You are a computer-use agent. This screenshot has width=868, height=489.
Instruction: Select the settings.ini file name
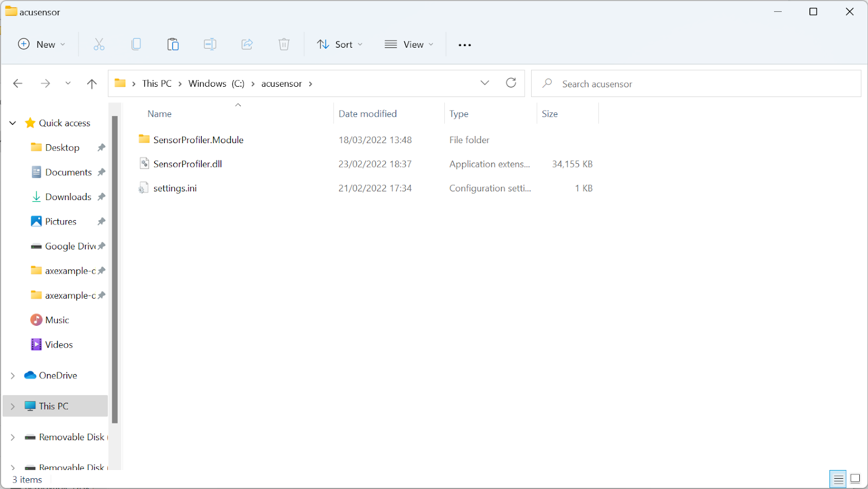(x=175, y=188)
